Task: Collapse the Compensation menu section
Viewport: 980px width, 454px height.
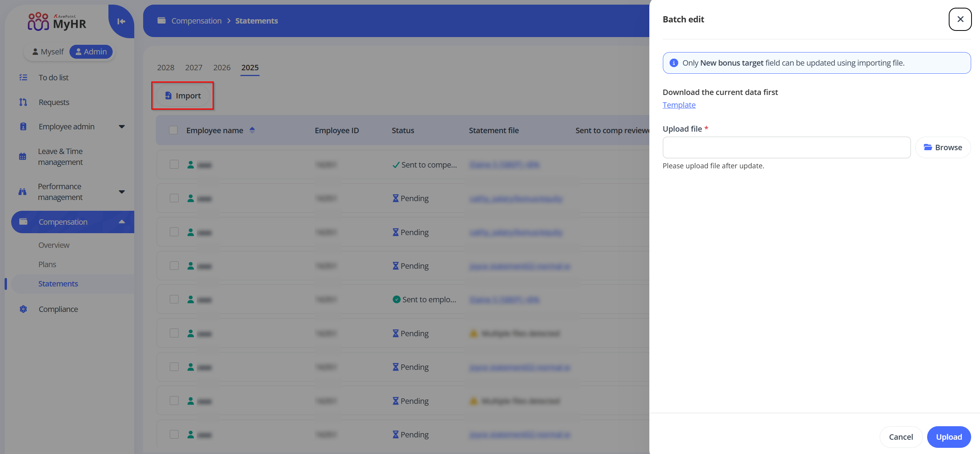Action: click(x=122, y=222)
